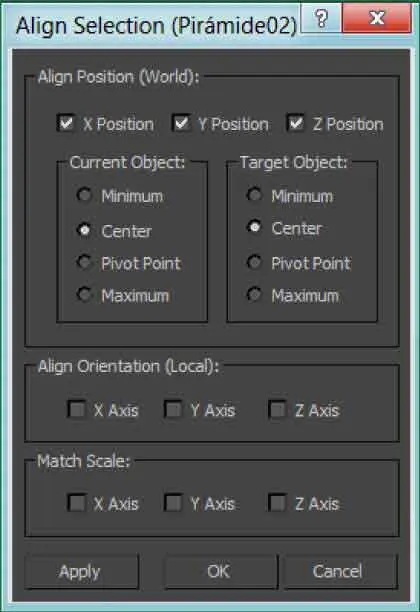Uncheck the X Position checkbox

[66, 123]
